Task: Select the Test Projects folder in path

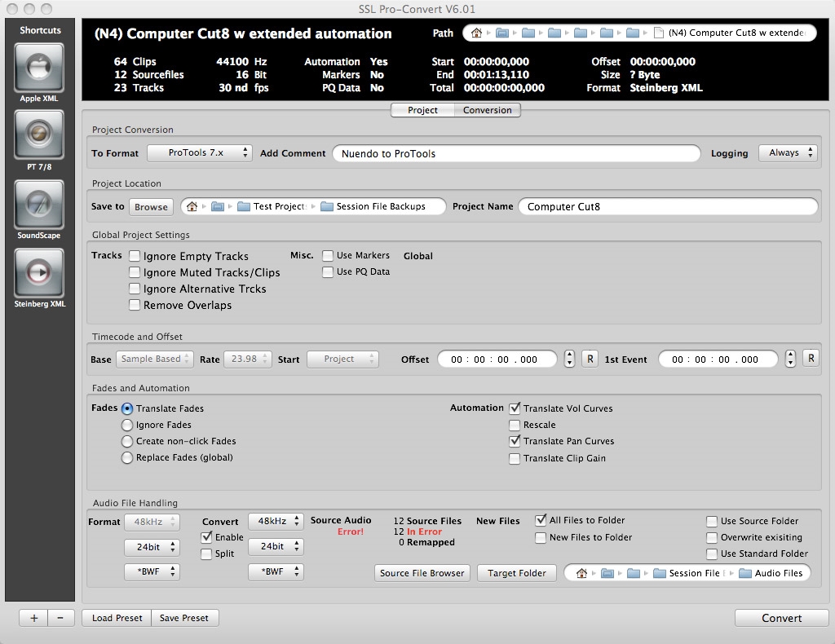Action: [x=272, y=206]
